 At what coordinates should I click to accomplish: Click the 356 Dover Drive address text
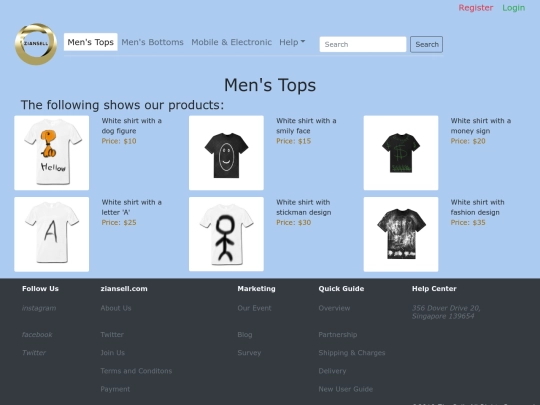(x=446, y=312)
